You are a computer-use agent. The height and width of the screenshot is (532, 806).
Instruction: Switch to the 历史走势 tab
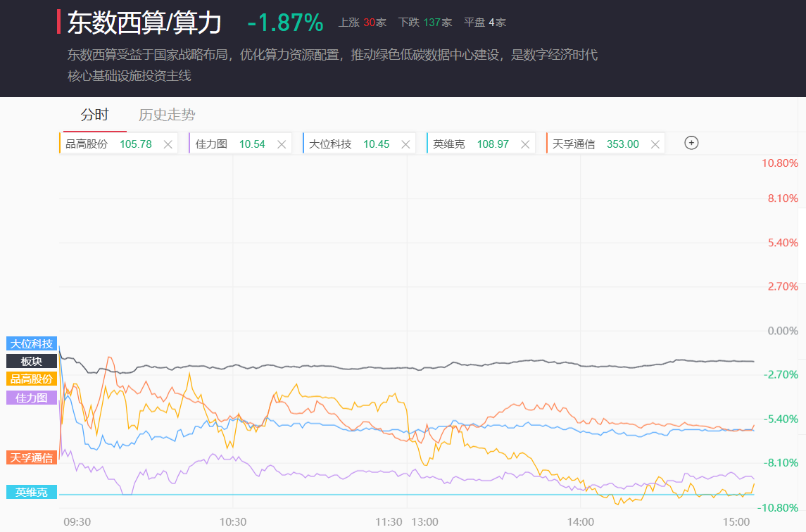[167, 115]
